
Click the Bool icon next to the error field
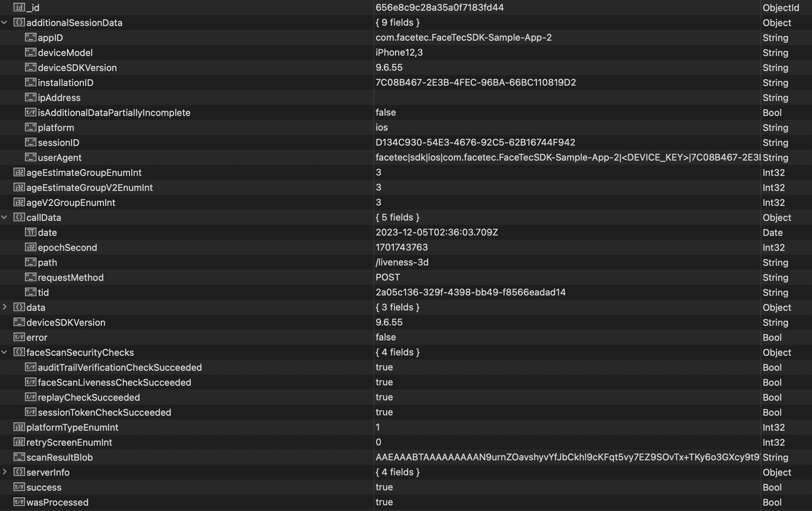[x=20, y=337]
